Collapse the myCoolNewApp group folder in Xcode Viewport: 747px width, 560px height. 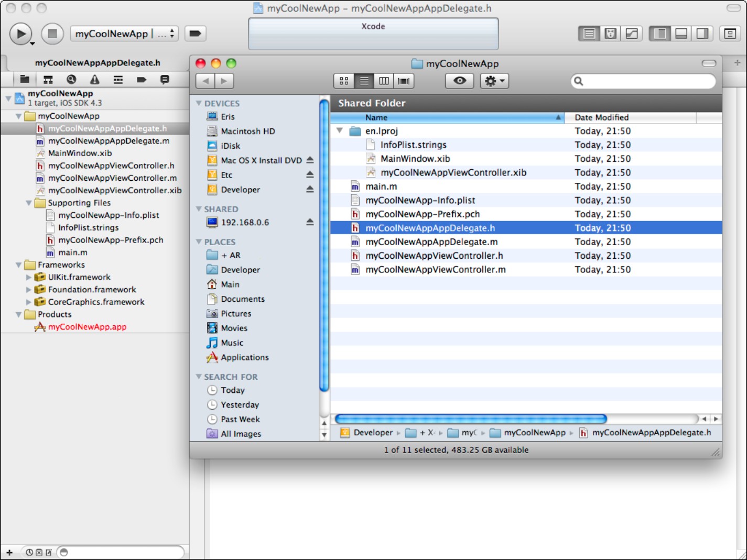(x=19, y=116)
